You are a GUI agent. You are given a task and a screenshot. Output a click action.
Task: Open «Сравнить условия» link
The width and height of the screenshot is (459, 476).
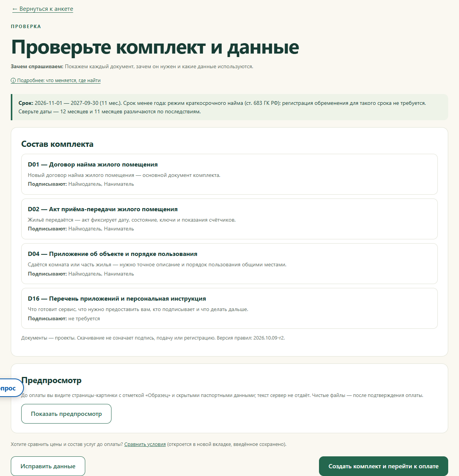click(145, 444)
